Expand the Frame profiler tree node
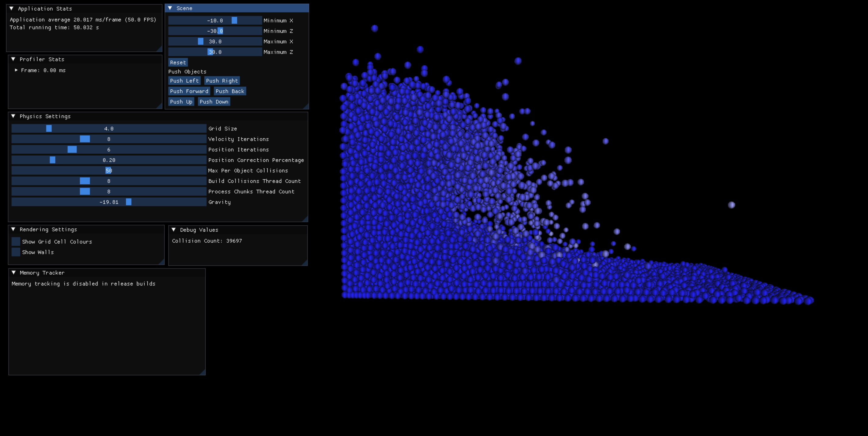This screenshot has width=868, height=436. [16, 70]
